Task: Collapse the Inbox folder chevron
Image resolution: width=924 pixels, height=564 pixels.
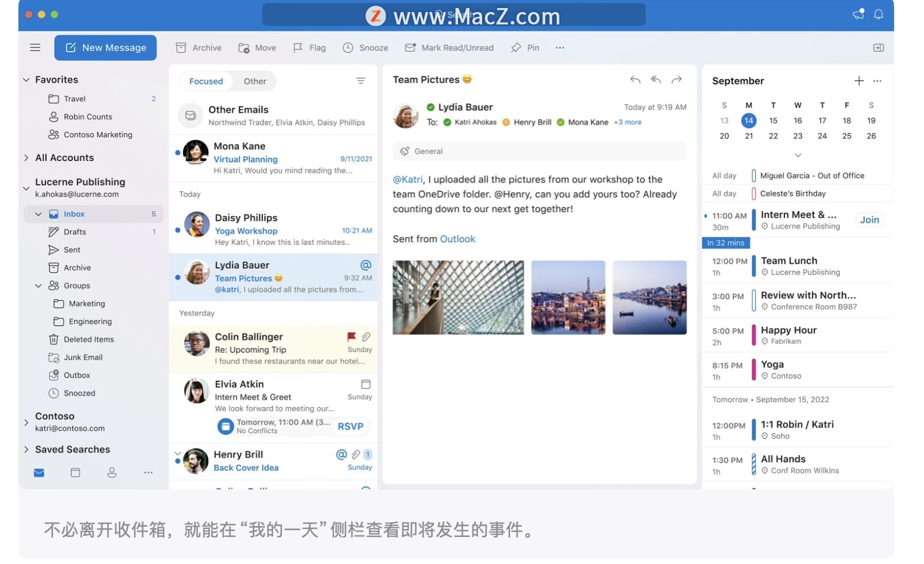Action: pyautogui.click(x=38, y=214)
